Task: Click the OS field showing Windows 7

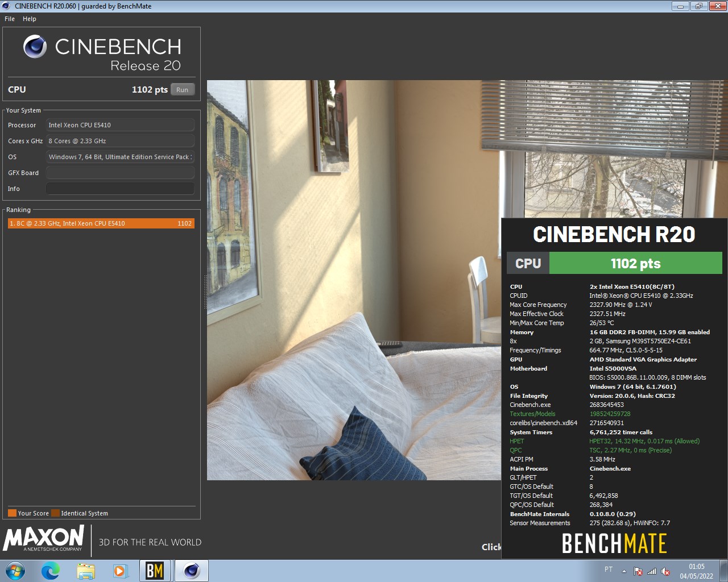Action: pyautogui.click(x=120, y=157)
